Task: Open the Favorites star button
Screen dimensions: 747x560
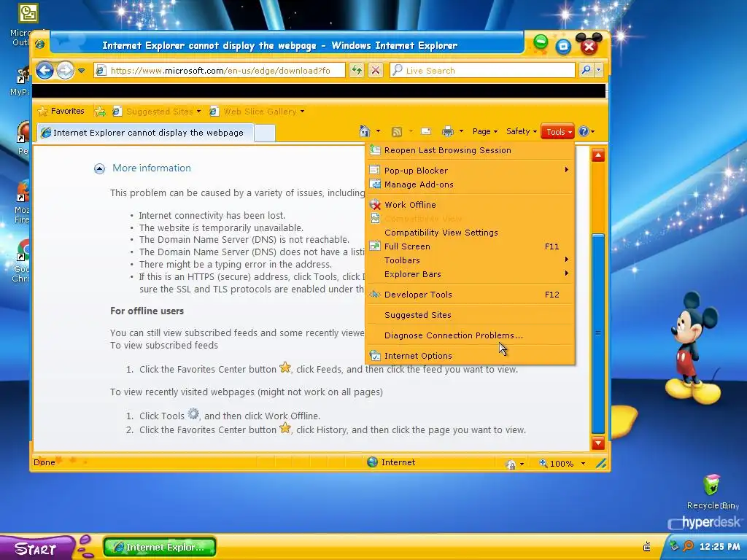Action: click(61, 111)
